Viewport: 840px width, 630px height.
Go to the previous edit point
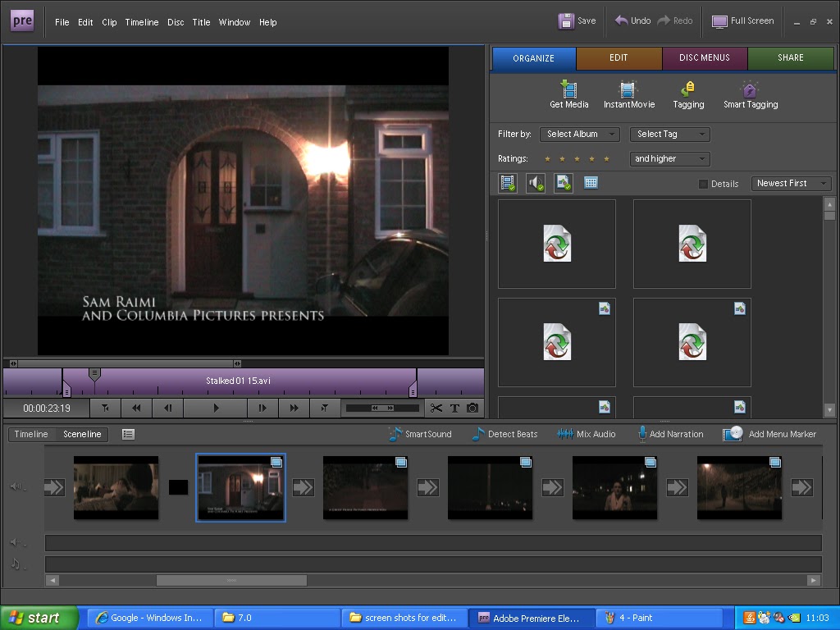[105, 409]
